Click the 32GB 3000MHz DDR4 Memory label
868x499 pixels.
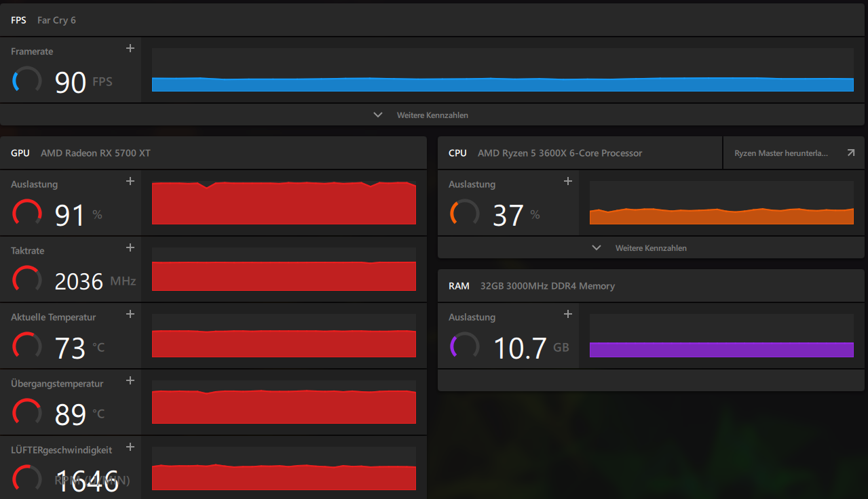click(x=548, y=286)
